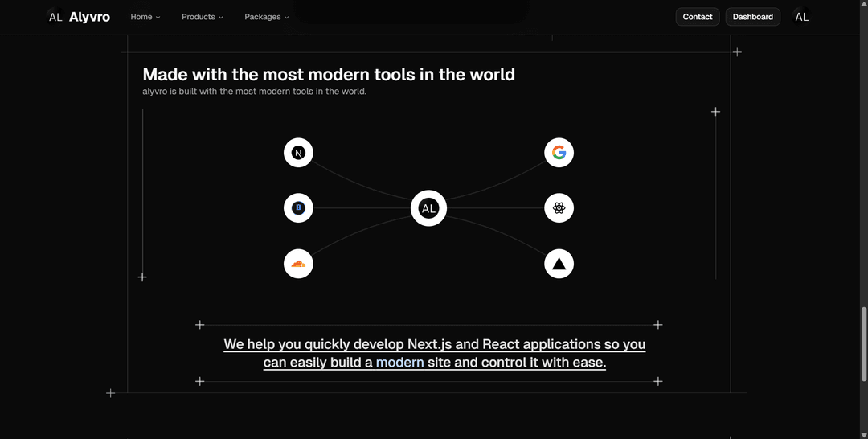The image size is (868, 439).
Task: Click the Next.js logo icon
Action: pyautogui.click(x=298, y=153)
